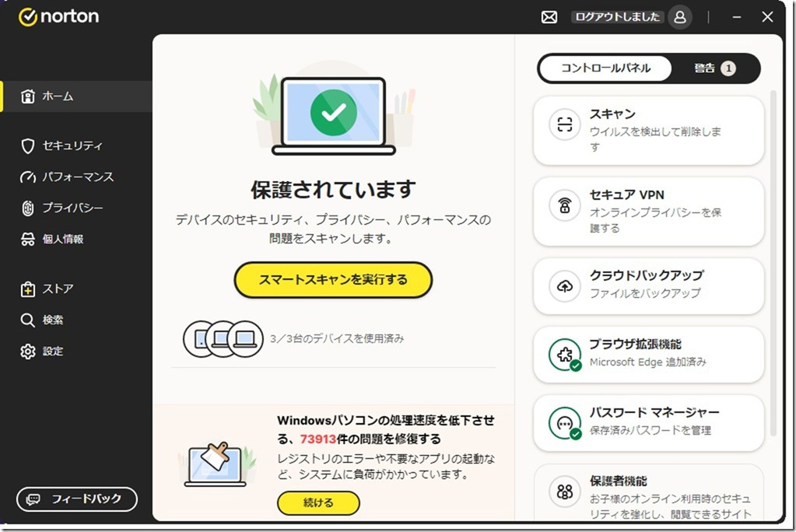Click the 3/3台のデバイスを使用済み text
This screenshot has width=796, height=532.
click(337, 338)
